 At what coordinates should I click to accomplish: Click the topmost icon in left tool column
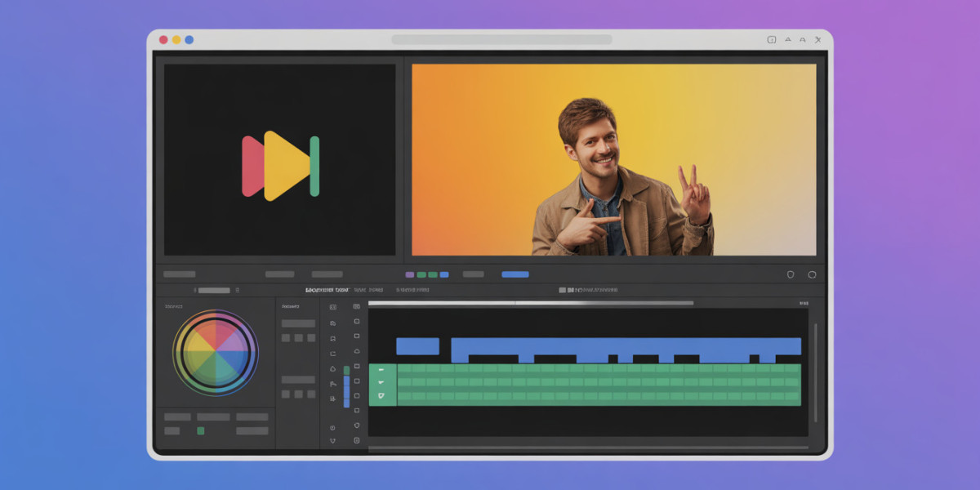point(332,307)
